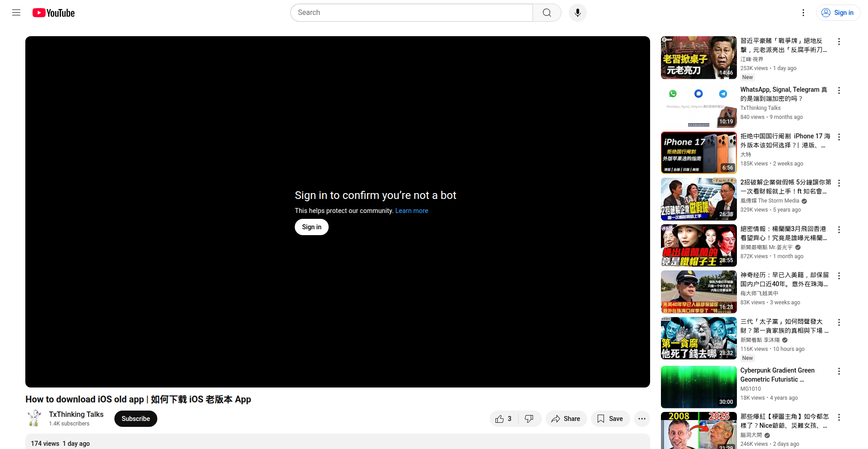868x449 pixels.
Task: Start voice search with microphone
Action: 577,13
